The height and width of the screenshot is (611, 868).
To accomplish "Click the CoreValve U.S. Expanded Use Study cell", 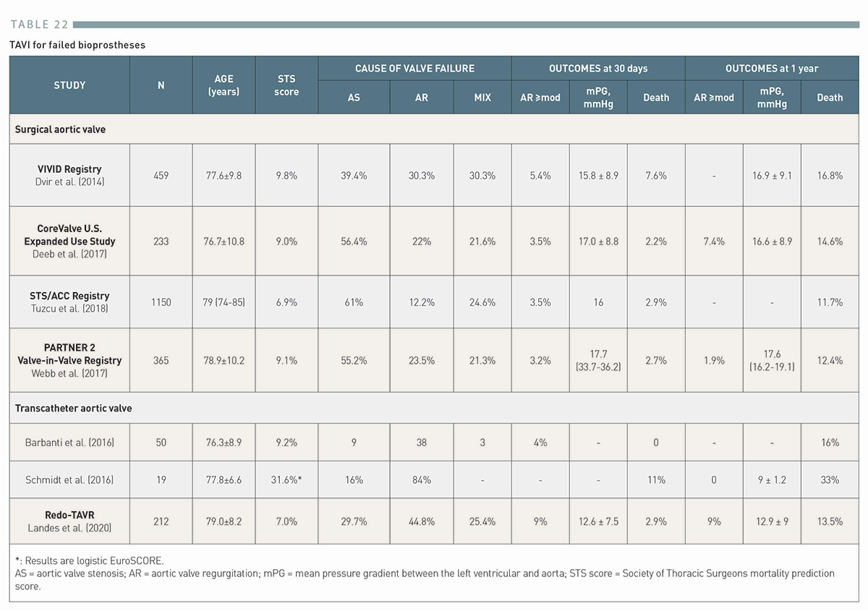I will click(x=69, y=241).
